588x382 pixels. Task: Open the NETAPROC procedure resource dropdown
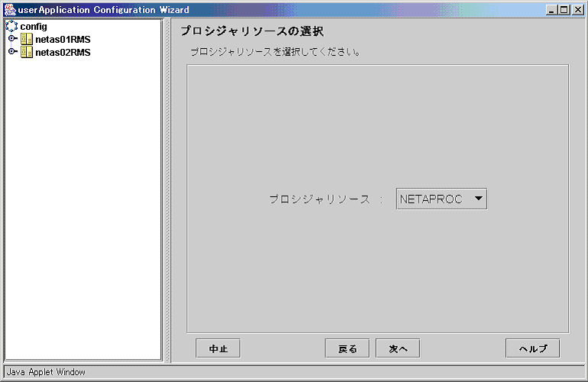pyautogui.click(x=441, y=199)
